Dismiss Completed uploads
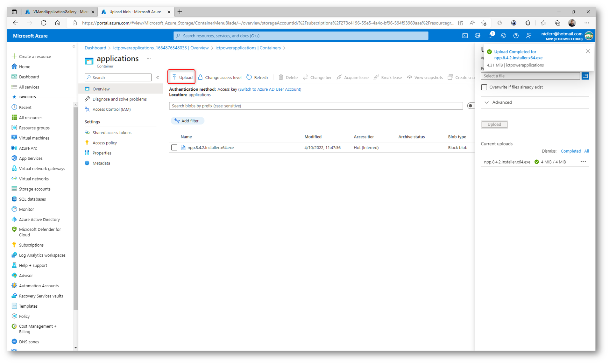The height and width of the screenshot is (364, 609). click(x=570, y=151)
